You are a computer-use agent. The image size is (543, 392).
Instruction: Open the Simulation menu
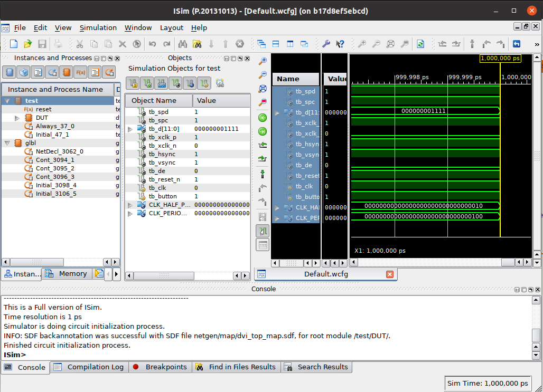(98, 27)
